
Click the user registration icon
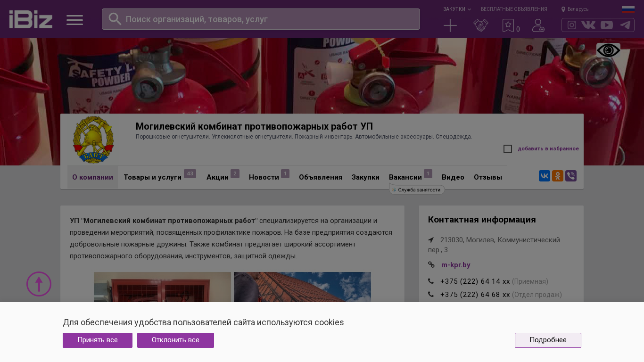tap(538, 25)
